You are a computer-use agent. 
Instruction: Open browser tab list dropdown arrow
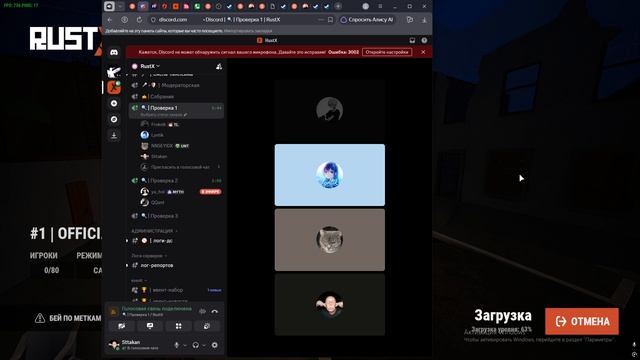click(120, 6)
